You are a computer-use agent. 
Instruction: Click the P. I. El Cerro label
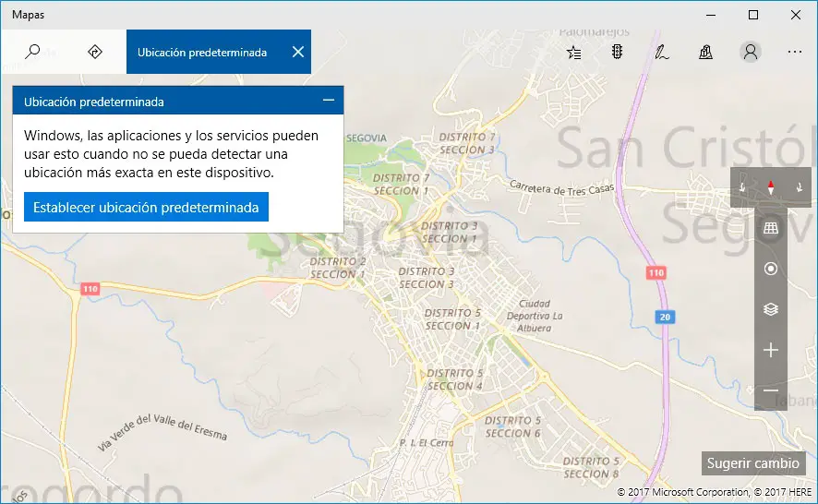click(x=427, y=443)
